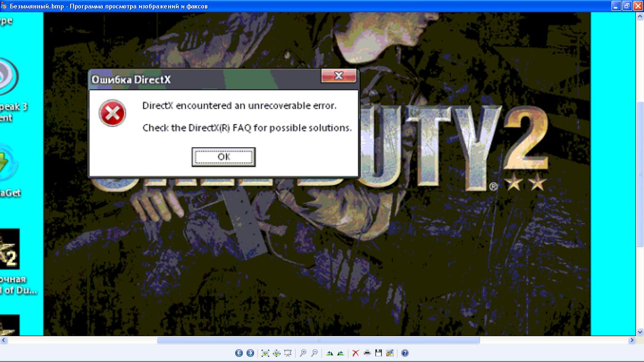Show image at actual size

(276, 353)
